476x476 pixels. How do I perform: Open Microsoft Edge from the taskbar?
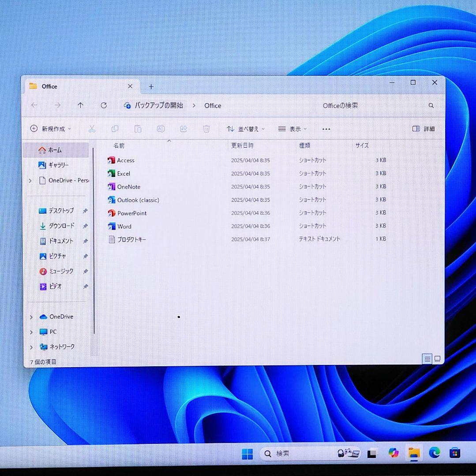click(435, 453)
